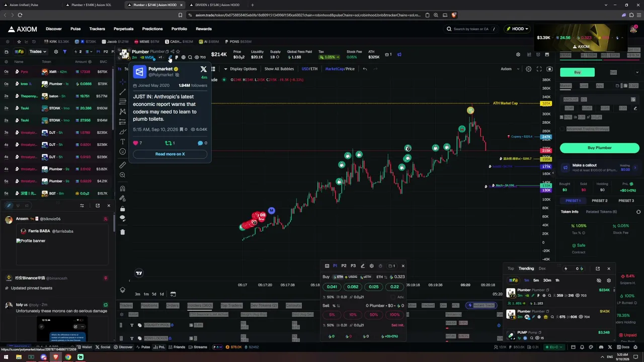Open the HOOD chain selector dropdown
The width and height of the screenshot is (644, 362).
pos(517,29)
